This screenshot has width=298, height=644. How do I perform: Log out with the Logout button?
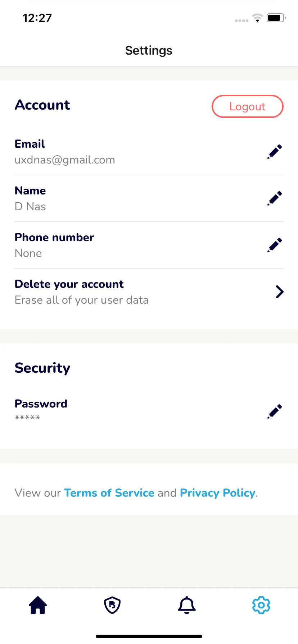tap(248, 106)
